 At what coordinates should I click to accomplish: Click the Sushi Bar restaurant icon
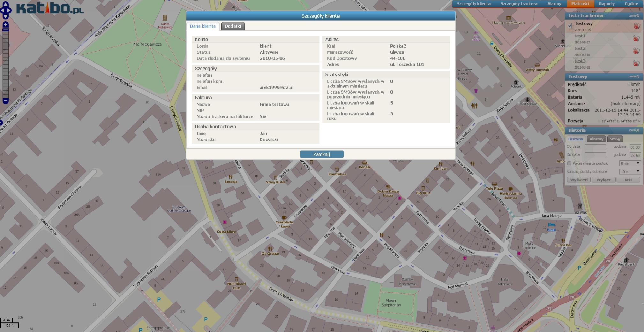click(x=563, y=241)
